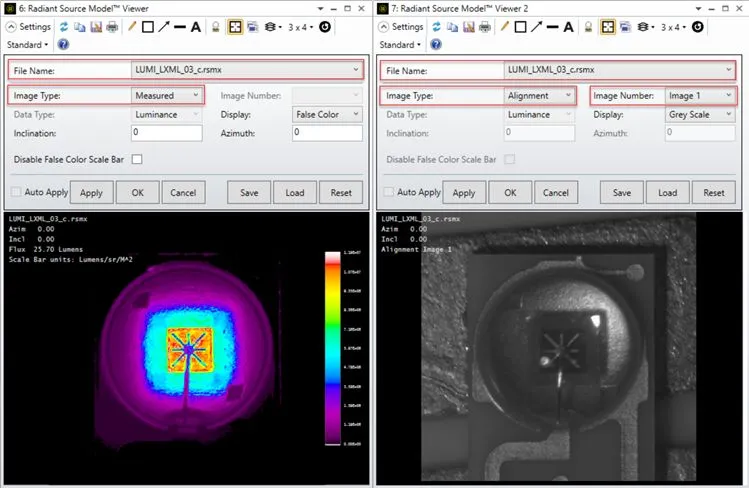The width and height of the screenshot is (749, 488).
Task: Open the Standard menu in Viewer 6
Action: [x=26, y=45]
